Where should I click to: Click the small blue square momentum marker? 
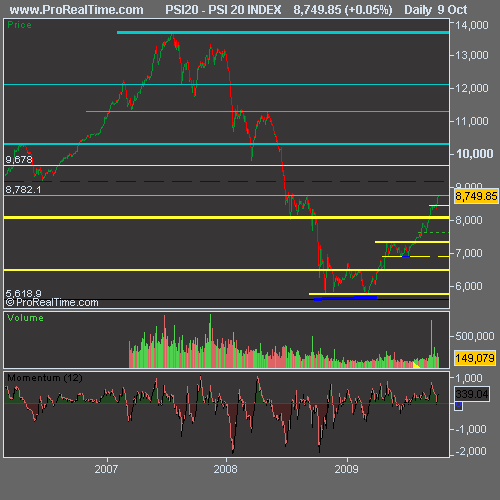click(x=458, y=406)
